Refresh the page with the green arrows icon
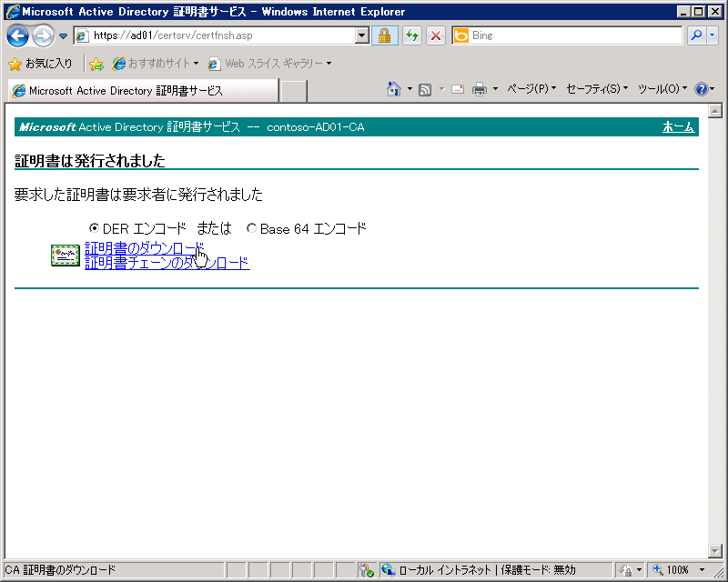The height and width of the screenshot is (582, 728). pos(412,35)
